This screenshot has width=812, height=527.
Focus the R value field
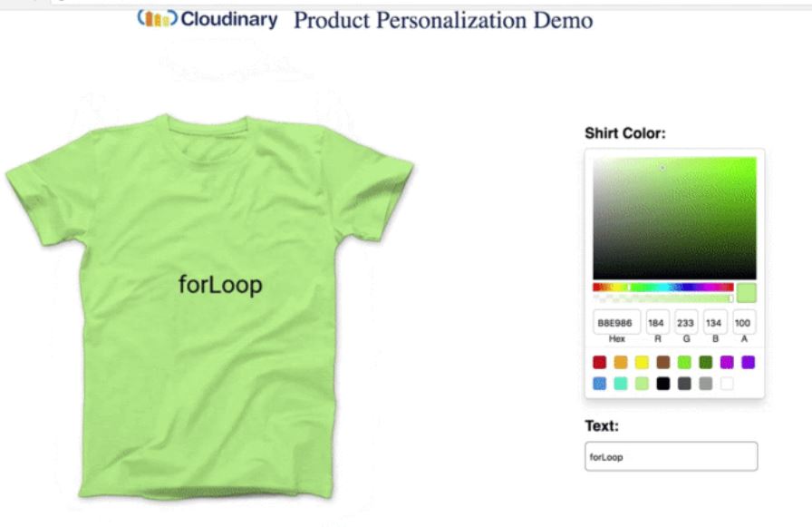click(658, 322)
